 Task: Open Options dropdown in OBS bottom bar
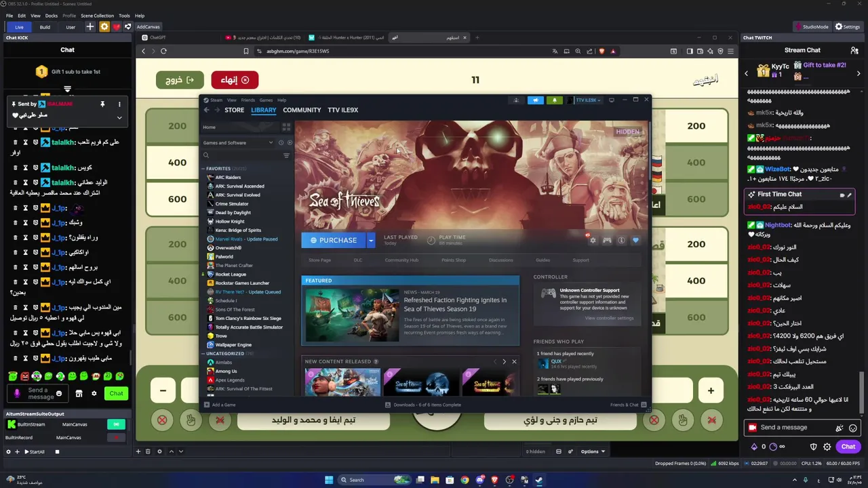point(593,451)
